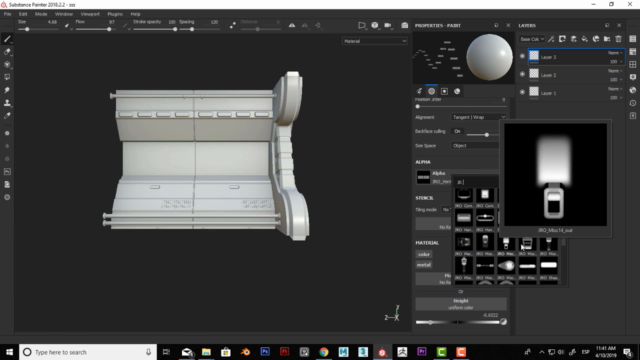Open Layer 2 opacity 100 dropdown
The image size is (640, 360).
point(616,80)
